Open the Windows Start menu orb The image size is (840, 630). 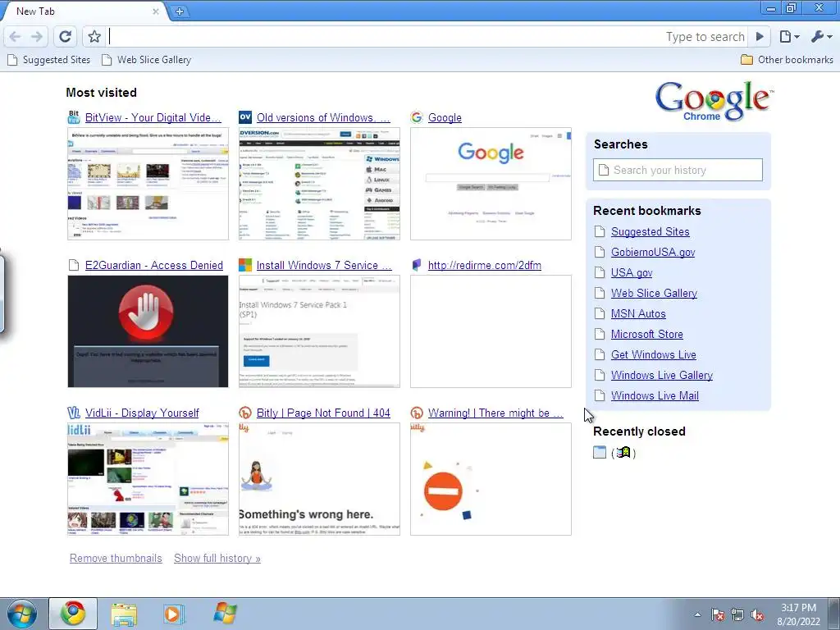click(22, 614)
